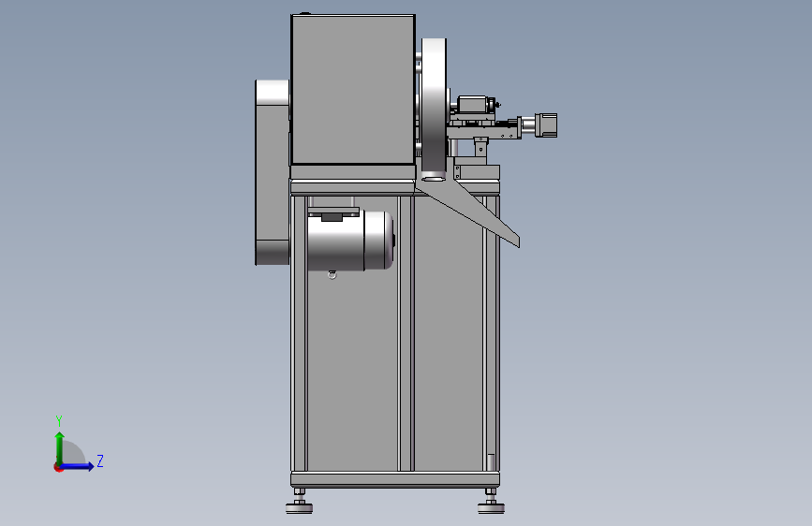Image resolution: width=812 pixels, height=526 pixels.
Task: Select the cylindrical electric motor under the table
Action: [350, 241]
